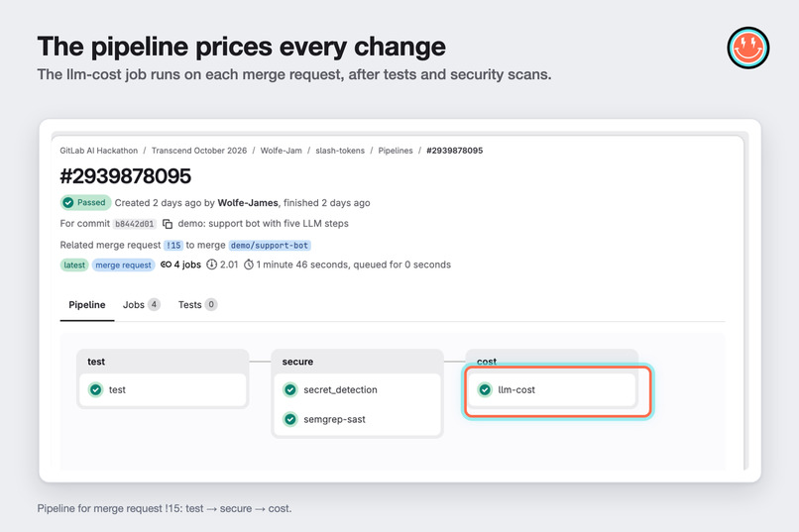Click the compute minutes icon beside 2.01
Image resolution: width=799 pixels, height=532 pixels.
tap(211, 265)
